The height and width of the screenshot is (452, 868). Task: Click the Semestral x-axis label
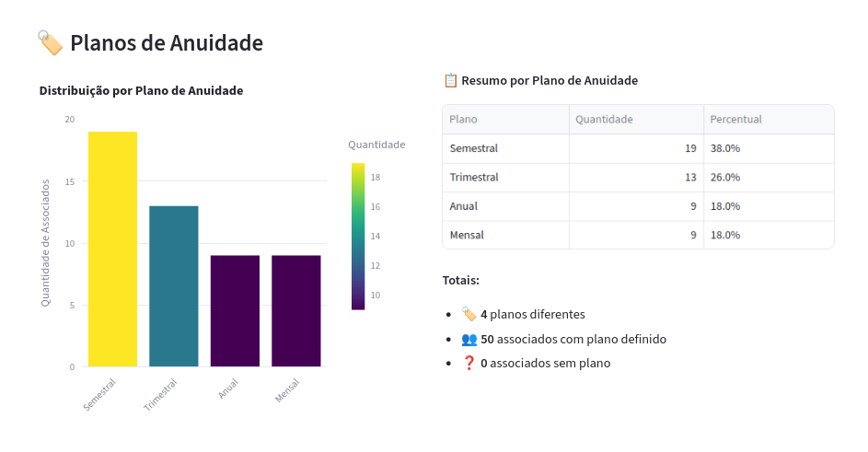(100, 393)
